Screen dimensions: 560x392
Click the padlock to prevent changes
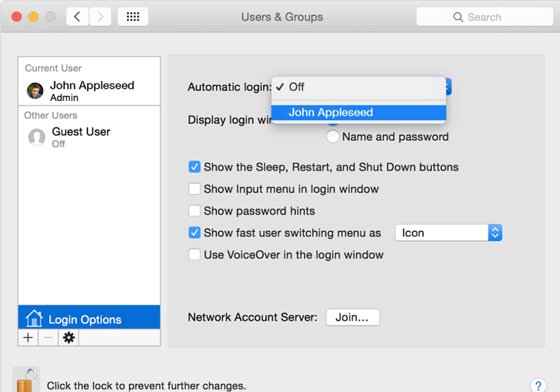coord(27,380)
